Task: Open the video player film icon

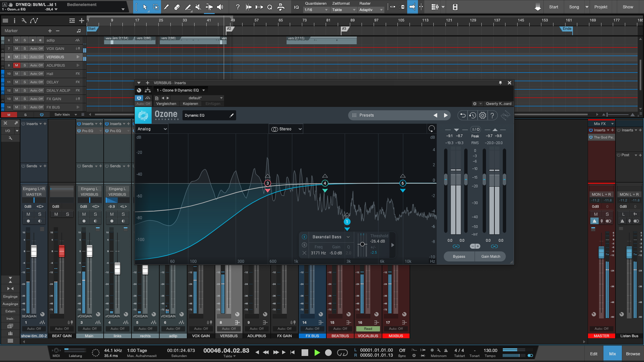Action: tap(455, 7)
